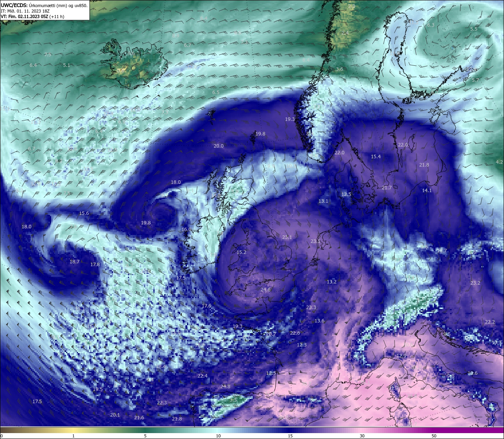This screenshot has height=439, width=504.
Task: Click the map value '21.6'
Action: coord(139,417)
